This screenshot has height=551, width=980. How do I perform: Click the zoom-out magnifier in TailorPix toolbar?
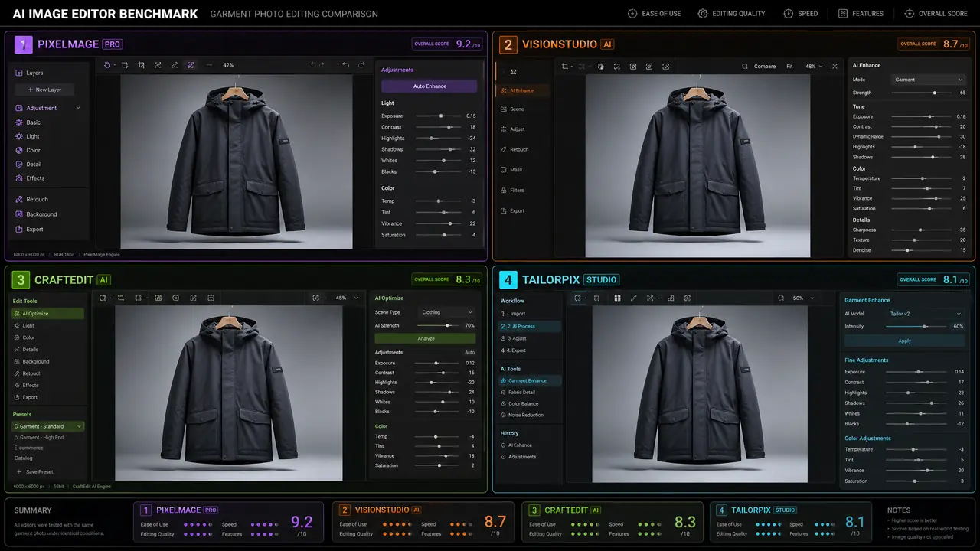click(781, 298)
